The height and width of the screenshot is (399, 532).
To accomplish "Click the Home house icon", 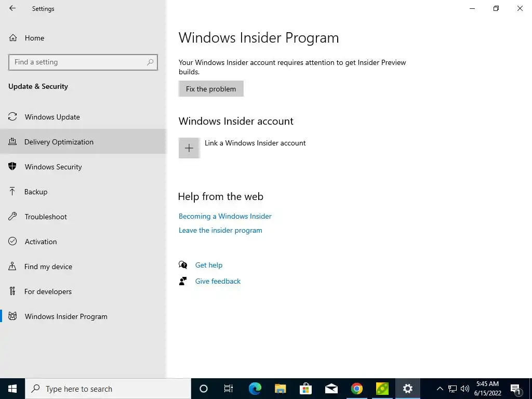I will [13, 37].
